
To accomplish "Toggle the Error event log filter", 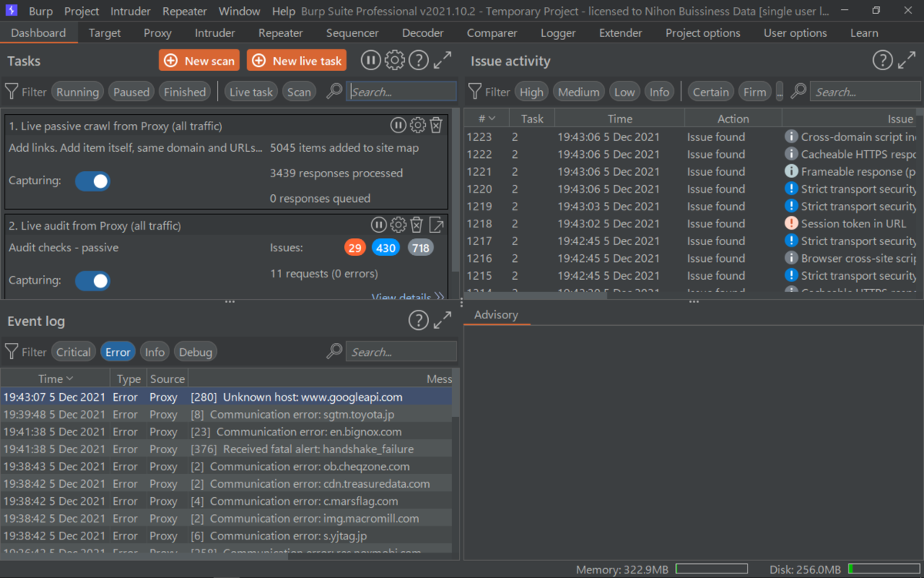I will (x=118, y=352).
